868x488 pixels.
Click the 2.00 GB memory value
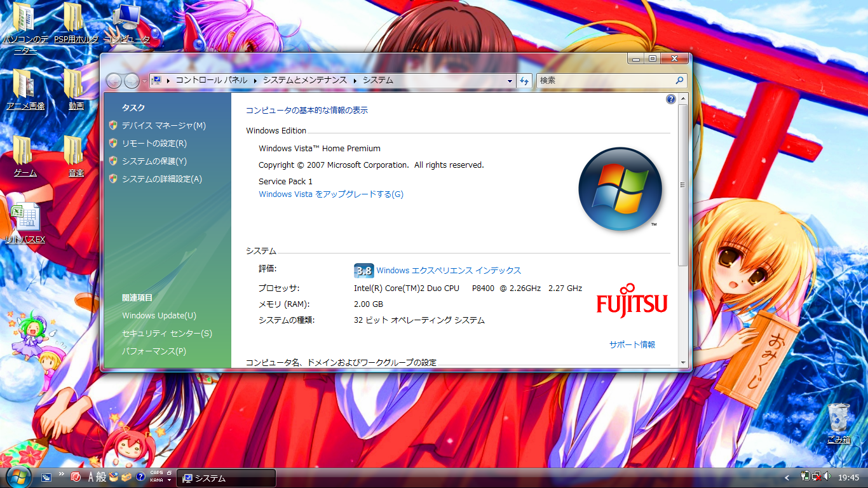click(x=369, y=304)
